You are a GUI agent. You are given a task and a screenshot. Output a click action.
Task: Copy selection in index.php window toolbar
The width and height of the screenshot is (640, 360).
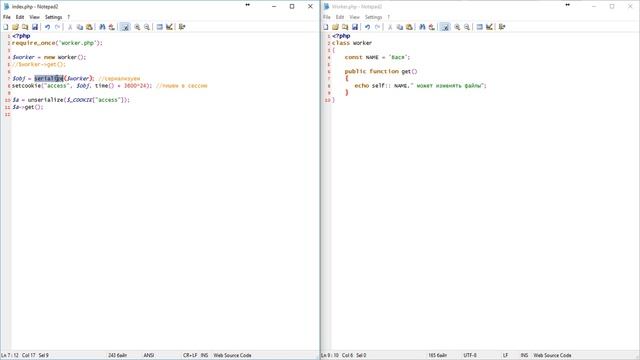pyautogui.click(x=80, y=27)
